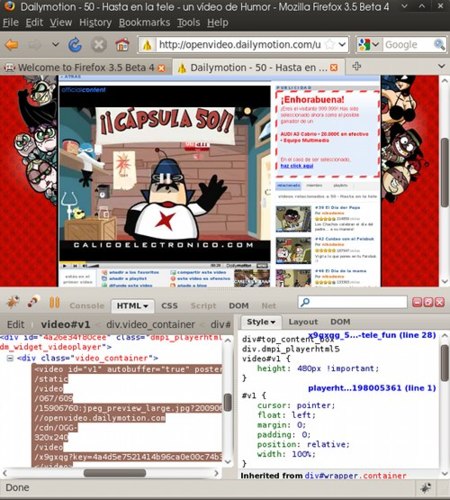Reload the page with the Refresh icon
Screen dimensions: 450x500
(x=75, y=44)
